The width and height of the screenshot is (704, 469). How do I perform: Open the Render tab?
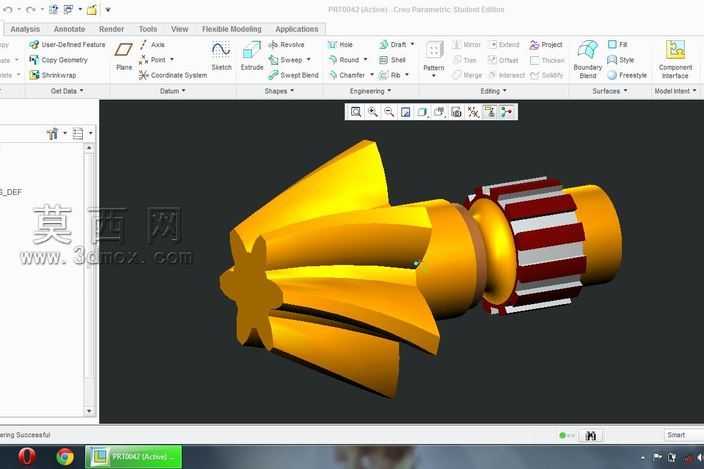click(x=111, y=29)
